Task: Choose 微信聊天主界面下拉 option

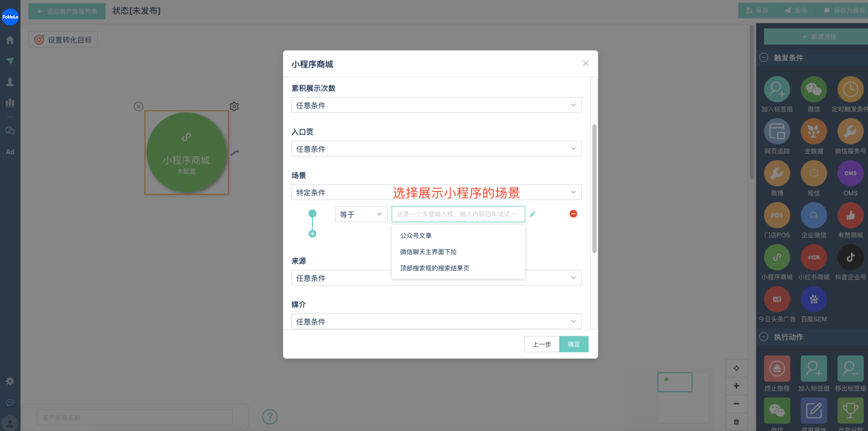Action: 428,252
